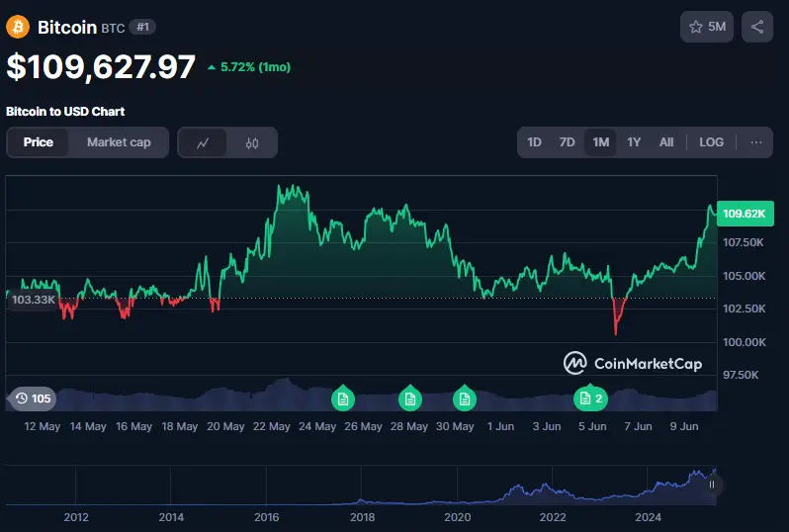The height and width of the screenshot is (532, 789).
Task: Switch to line chart view icon
Action: tap(203, 143)
